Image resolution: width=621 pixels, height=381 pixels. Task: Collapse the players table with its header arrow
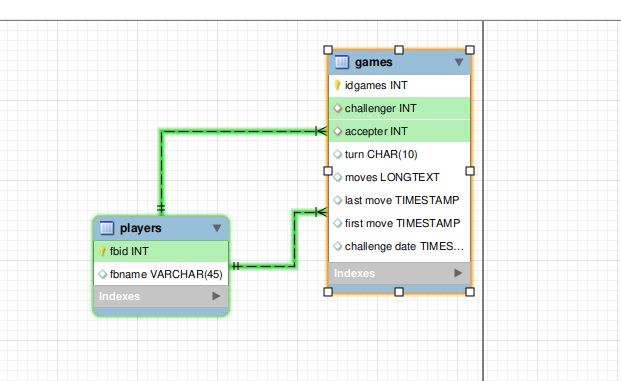217,228
